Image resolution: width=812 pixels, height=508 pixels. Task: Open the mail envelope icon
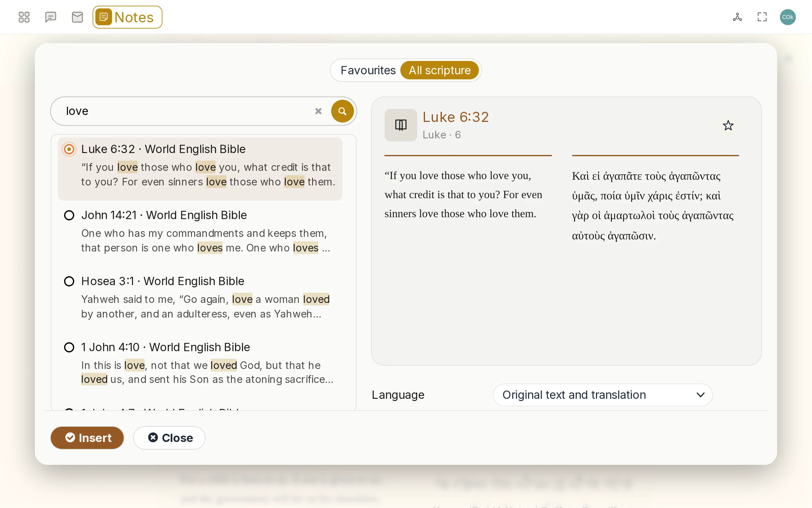click(77, 17)
